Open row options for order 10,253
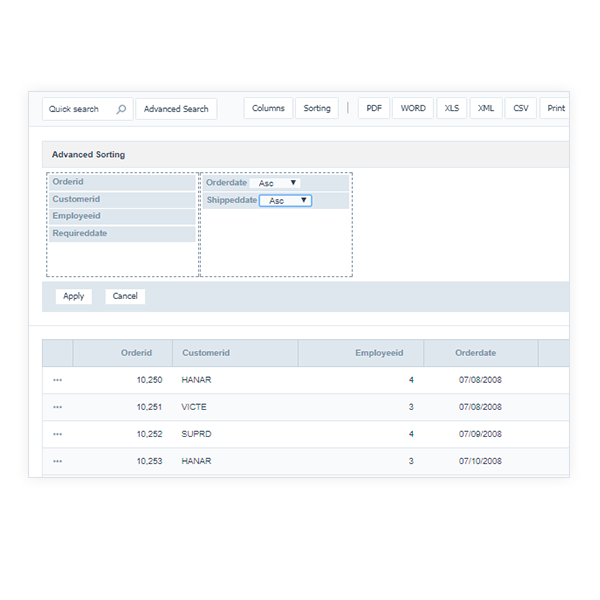 [x=57, y=461]
